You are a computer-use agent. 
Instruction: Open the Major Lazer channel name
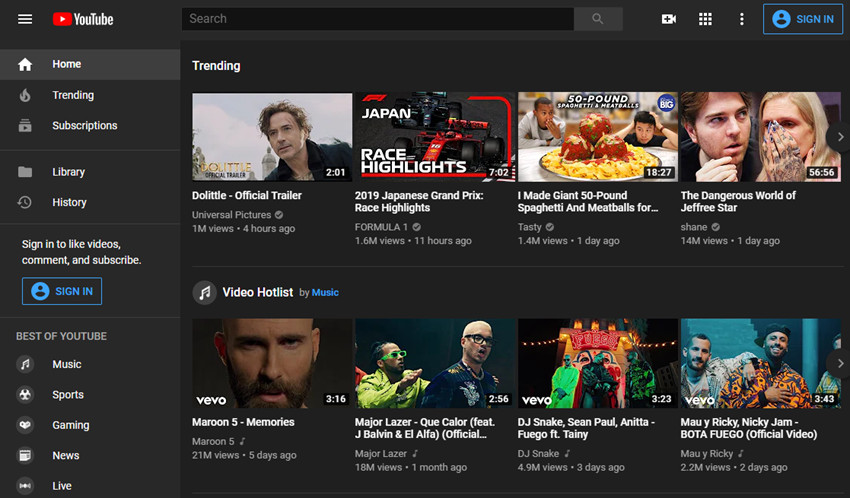(381, 454)
